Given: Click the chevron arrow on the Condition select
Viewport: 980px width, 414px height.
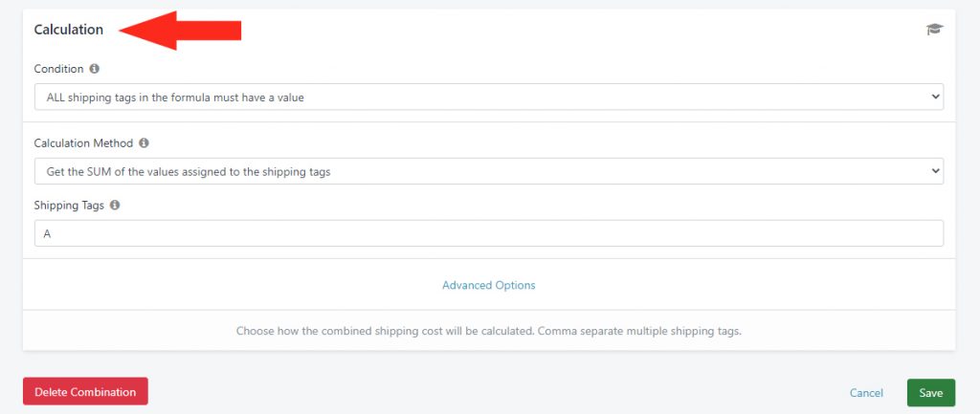Looking at the screenshot, I should [935, 97].
